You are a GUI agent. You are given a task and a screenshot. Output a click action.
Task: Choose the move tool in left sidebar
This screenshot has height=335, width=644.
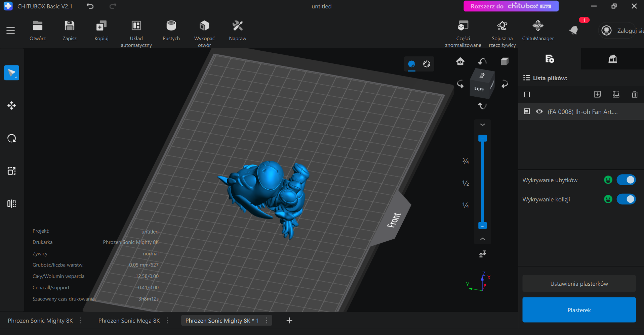[x=11, y=106]
